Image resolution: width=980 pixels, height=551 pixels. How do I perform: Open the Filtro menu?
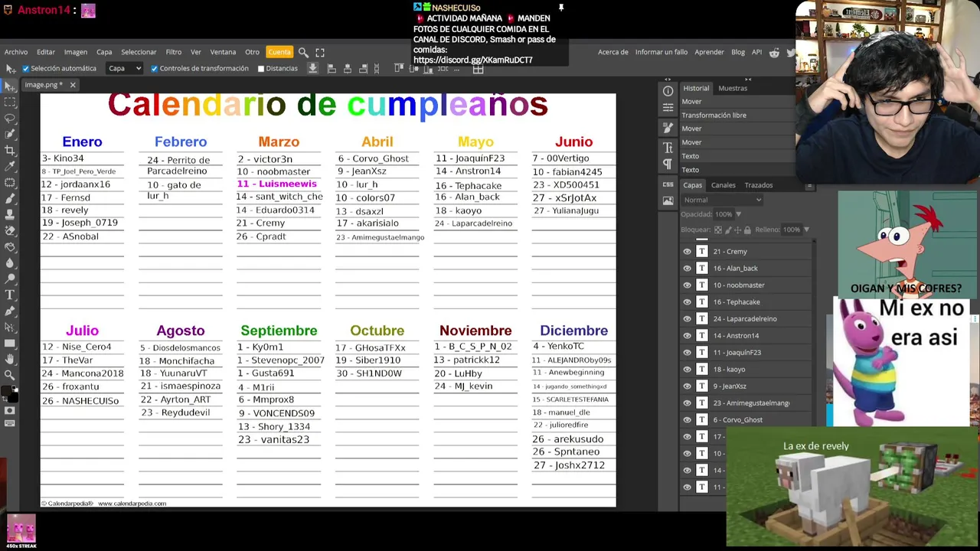click(x=174, y=52)
